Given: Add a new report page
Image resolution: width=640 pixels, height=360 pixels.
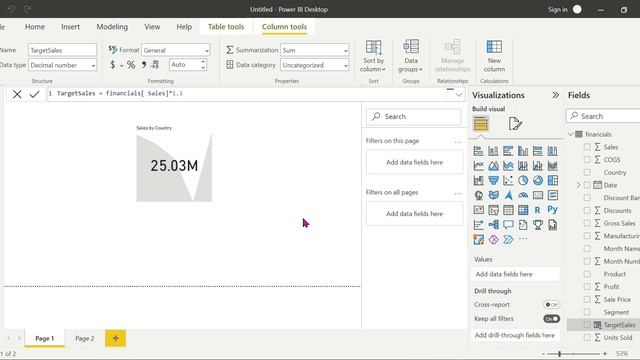Looking at the screenshot, I should 116,338.
